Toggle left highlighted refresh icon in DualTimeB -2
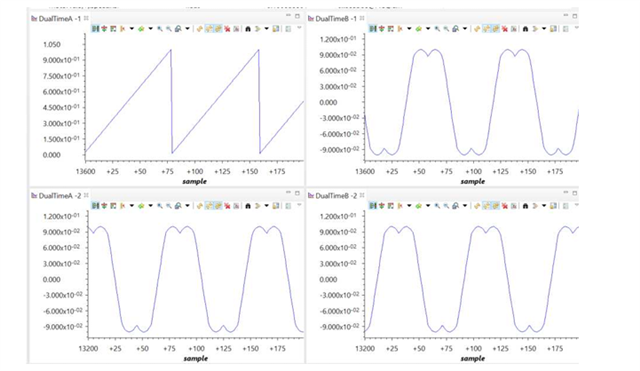 click(486, 205)
